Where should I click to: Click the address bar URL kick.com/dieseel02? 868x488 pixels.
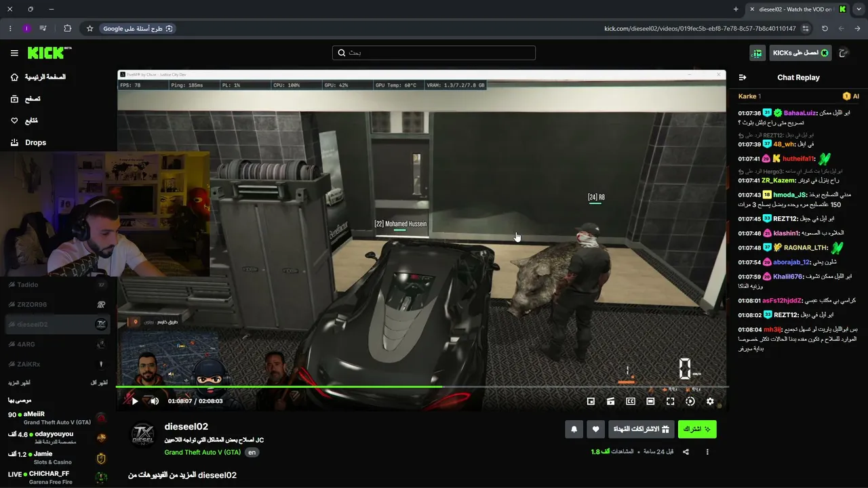point(700,28)
